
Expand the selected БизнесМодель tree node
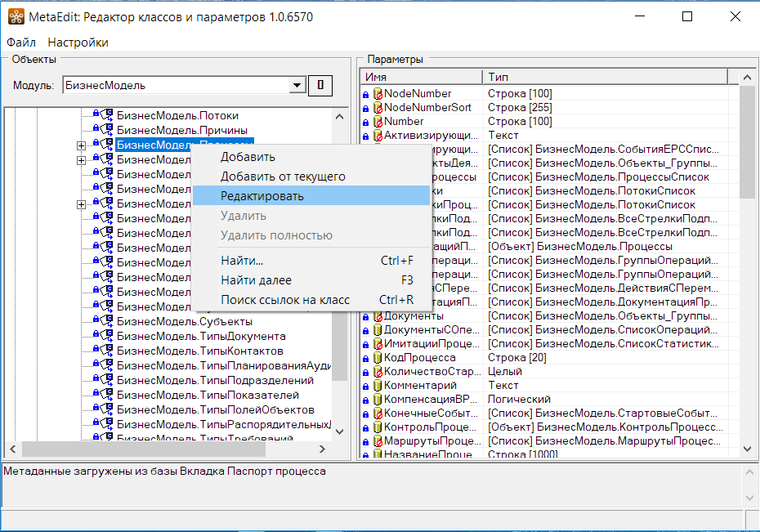[x=81, y=145]
